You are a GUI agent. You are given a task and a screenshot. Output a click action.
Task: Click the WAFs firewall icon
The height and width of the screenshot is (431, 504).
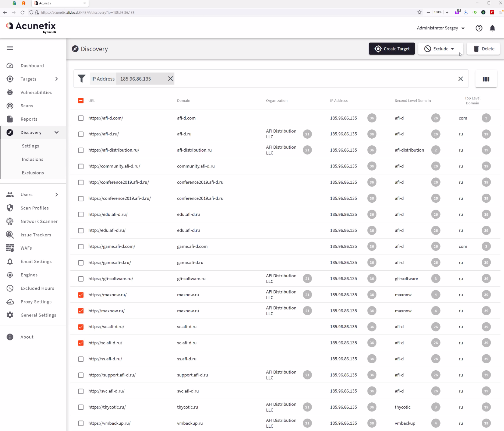(x=10, y=248)
